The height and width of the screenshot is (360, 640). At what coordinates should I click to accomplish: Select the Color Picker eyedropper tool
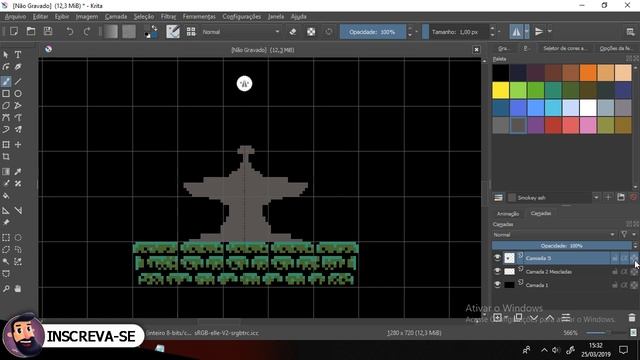coord(18,172)
